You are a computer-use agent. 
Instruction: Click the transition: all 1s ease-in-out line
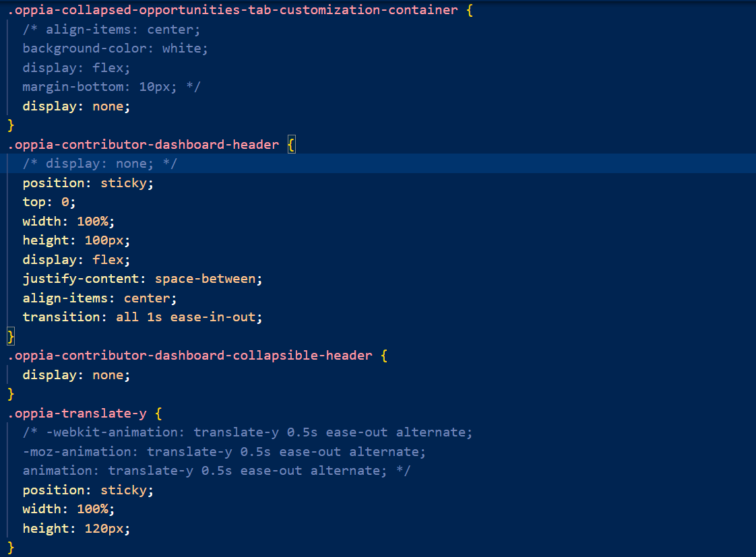141,317
